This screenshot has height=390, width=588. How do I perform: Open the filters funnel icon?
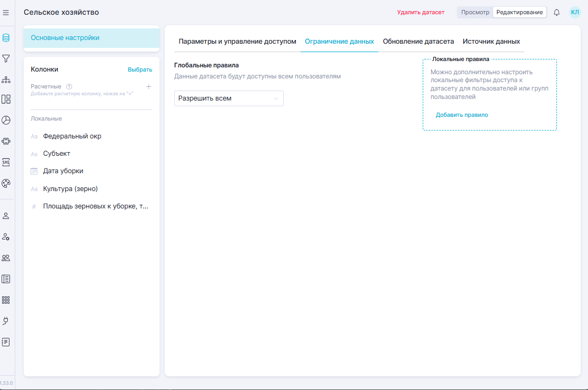click(6, 58)
